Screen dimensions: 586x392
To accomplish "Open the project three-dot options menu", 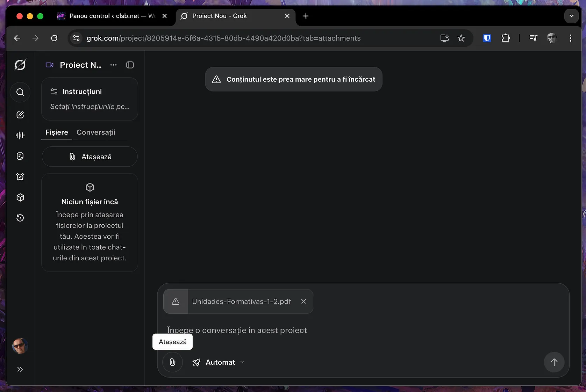I will [113, 65].
